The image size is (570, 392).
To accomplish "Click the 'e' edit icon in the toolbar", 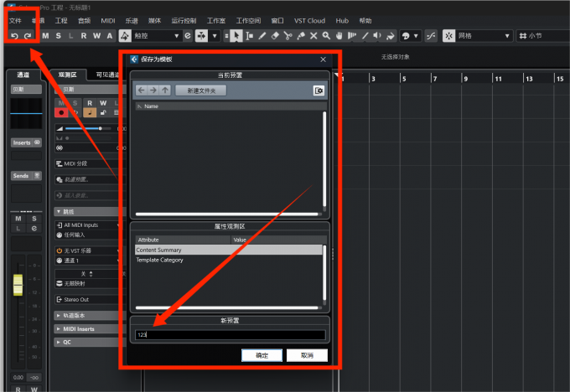I will [x=188, y=36].
